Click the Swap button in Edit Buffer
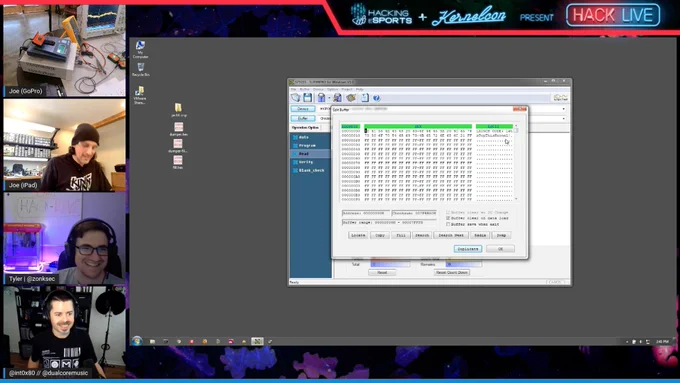The image size is (680, 383). coord(501,235)
